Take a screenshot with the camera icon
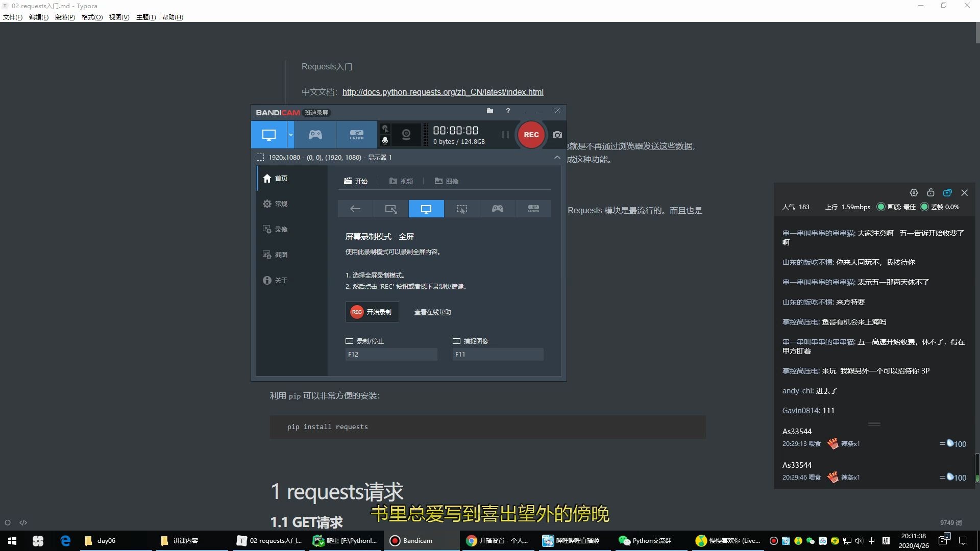The height and width of the screenshot is (551, 980). pos(556,135)
